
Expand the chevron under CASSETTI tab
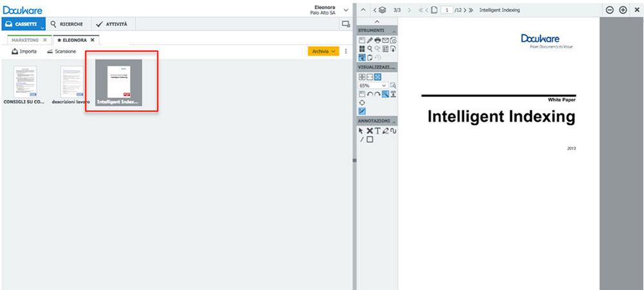click(x=43, y=28)
